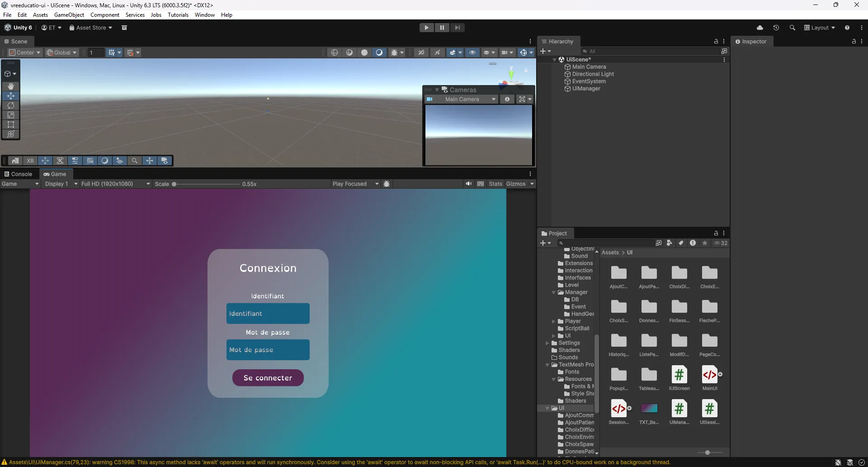
Task: Toggle scene visibility eye icon
Action: tap(472, 52)
